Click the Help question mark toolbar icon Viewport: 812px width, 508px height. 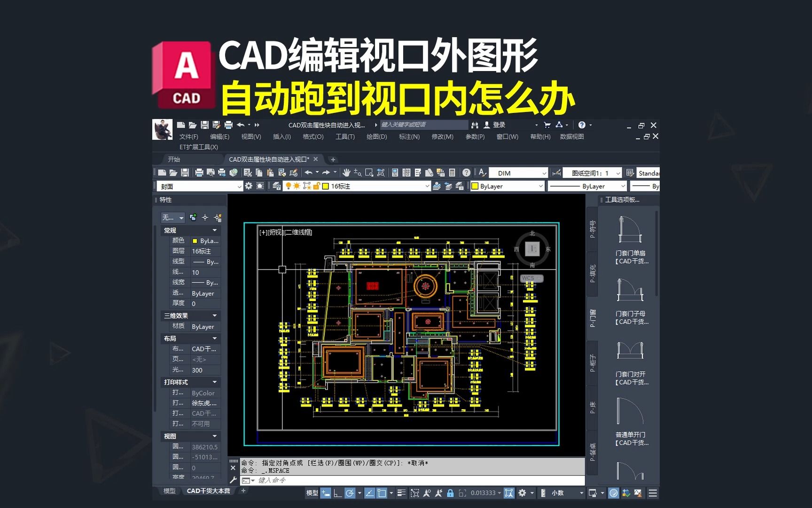tap(466, 173)
